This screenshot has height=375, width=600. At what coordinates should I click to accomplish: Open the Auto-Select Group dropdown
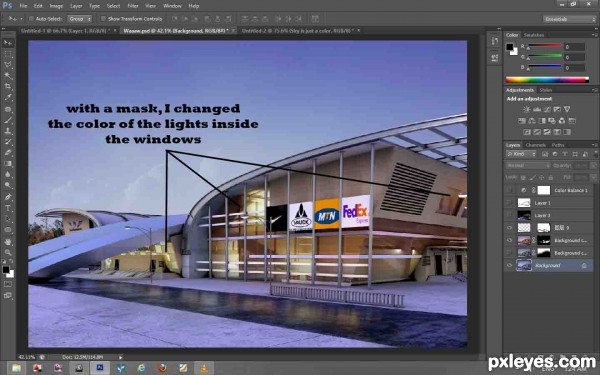click(80, 18)
